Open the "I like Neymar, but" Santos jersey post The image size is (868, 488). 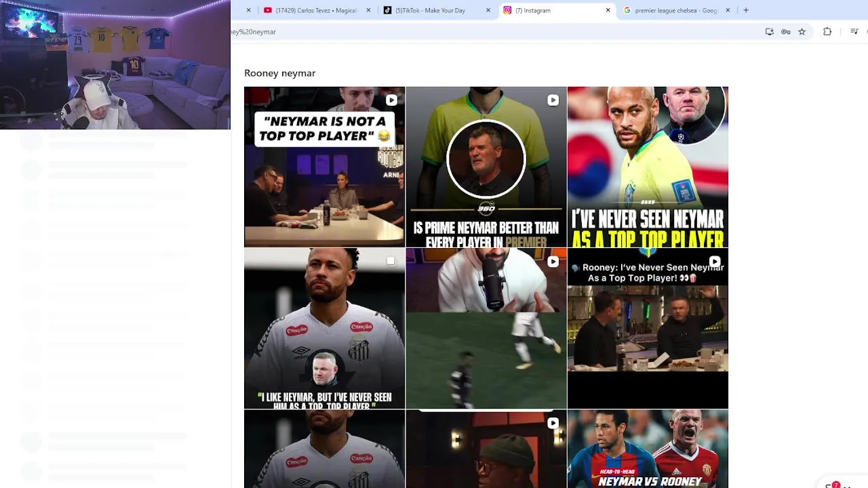pyautogui.click(x=324, y=328)
